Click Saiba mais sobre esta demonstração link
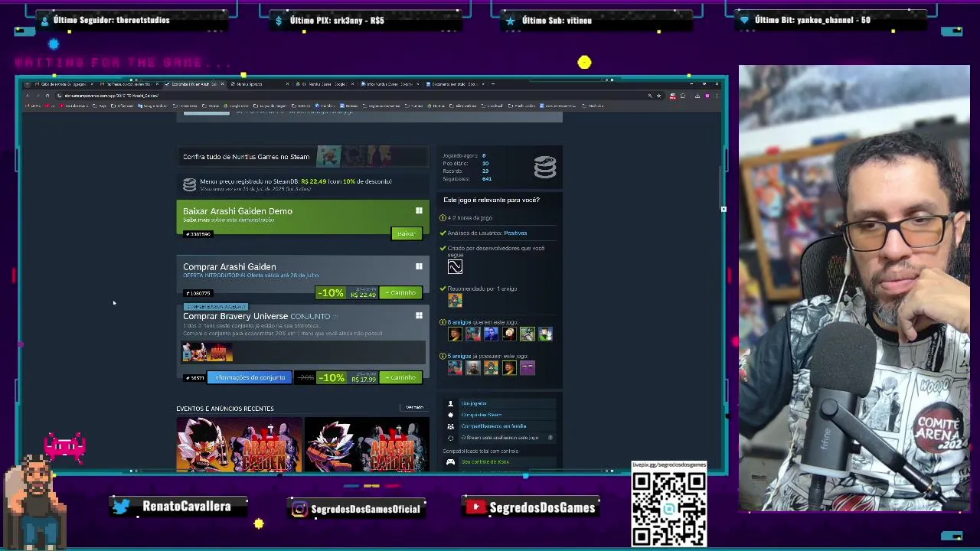The height and width of the screenshot is (551, 980). [228, 220]
